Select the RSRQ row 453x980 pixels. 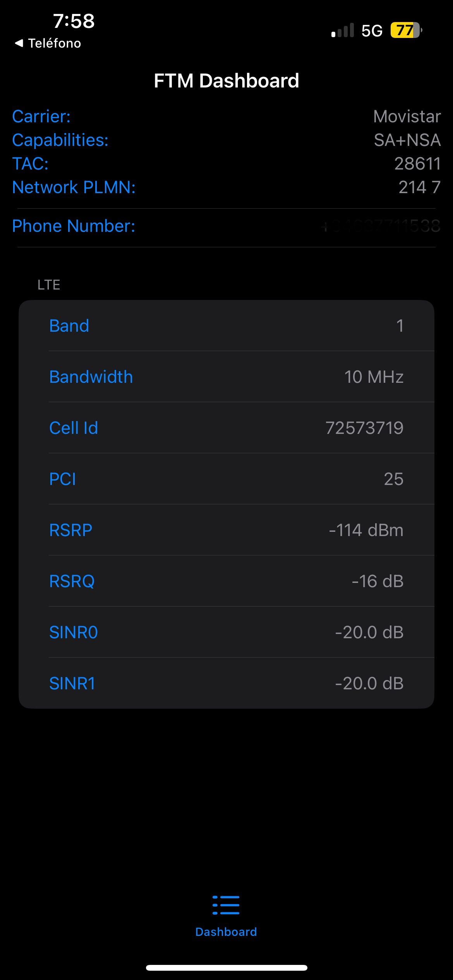(x=226, y=581)
